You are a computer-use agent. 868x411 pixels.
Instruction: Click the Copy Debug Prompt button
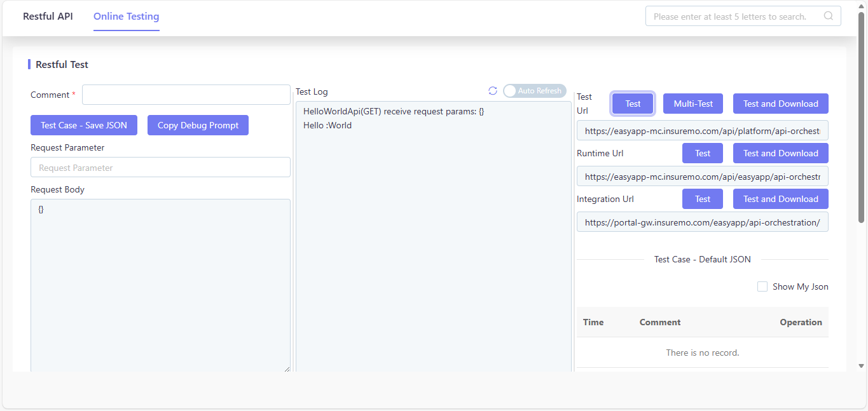198,125
